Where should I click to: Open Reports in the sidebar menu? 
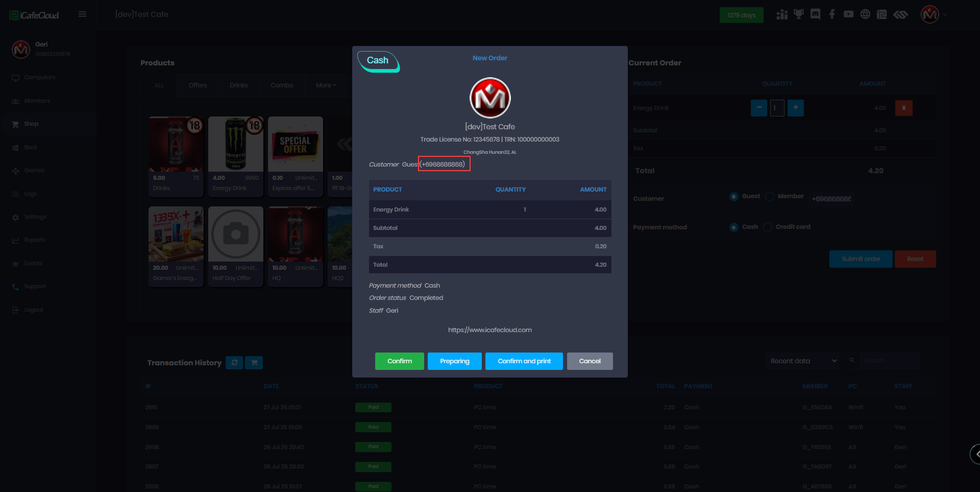click(35, 240)
